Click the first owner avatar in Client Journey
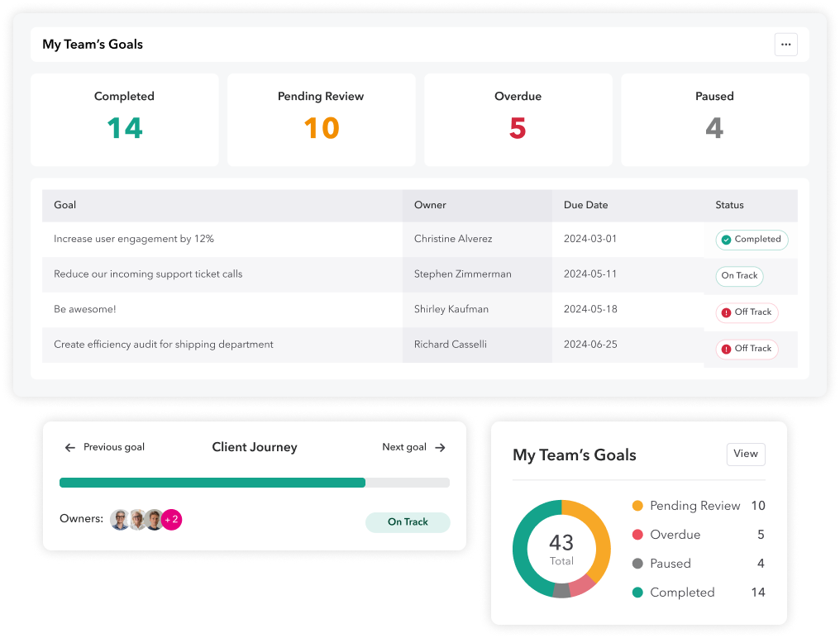 coord(120,520)
